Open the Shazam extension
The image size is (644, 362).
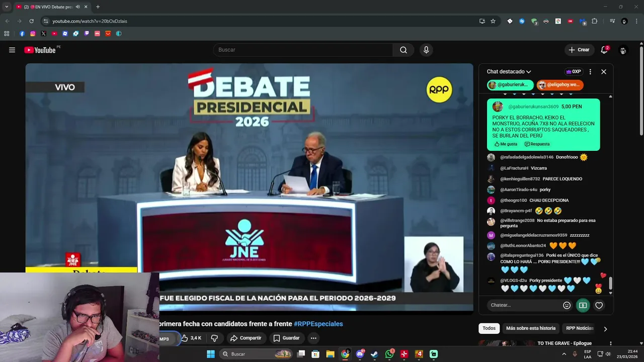coord(522,21)
